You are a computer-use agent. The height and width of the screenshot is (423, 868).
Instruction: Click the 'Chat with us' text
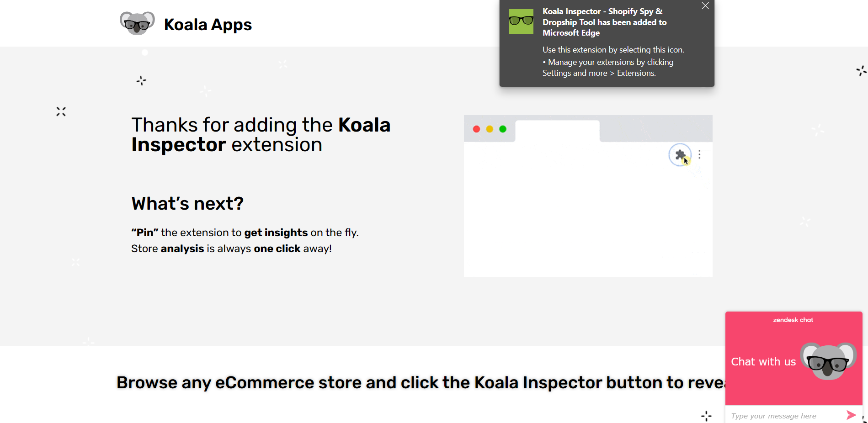click(763, 362)
